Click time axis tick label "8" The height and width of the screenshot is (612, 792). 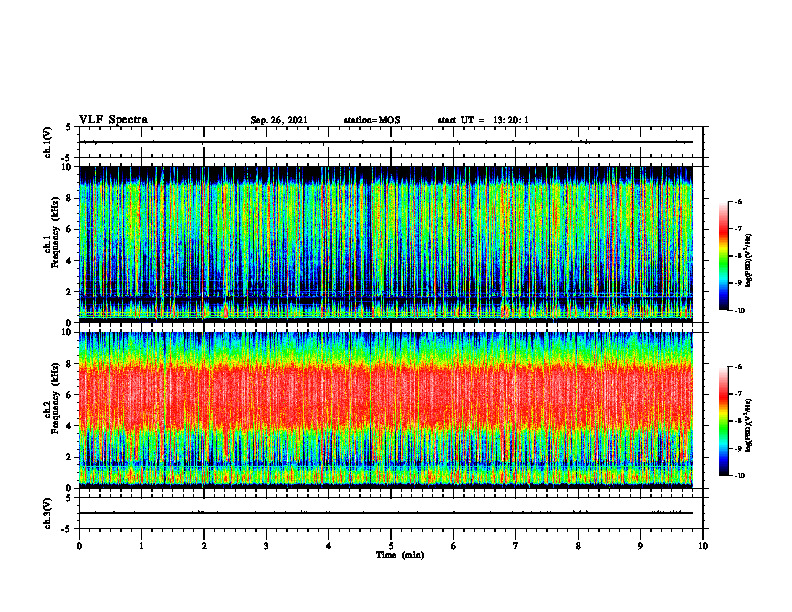578,546
